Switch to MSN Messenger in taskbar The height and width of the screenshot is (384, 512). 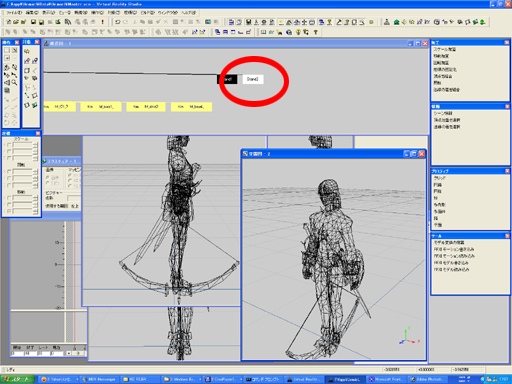click(x=99, y=379)
